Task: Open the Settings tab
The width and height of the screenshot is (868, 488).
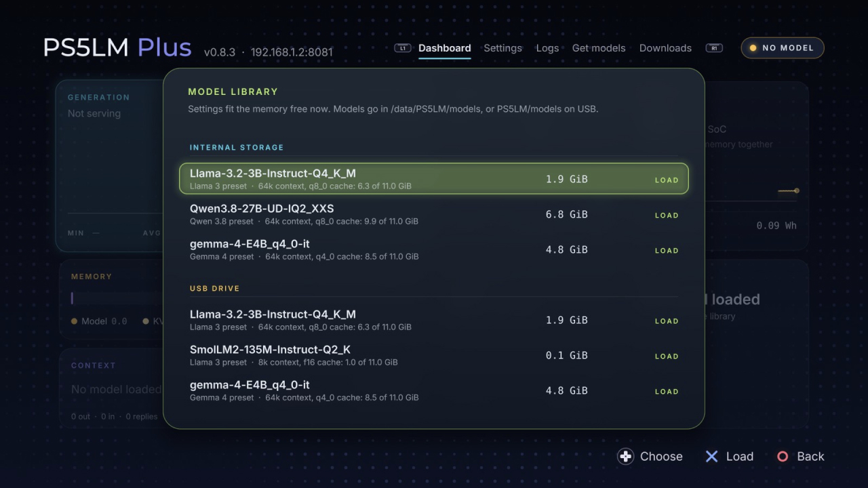Action: 502,48
